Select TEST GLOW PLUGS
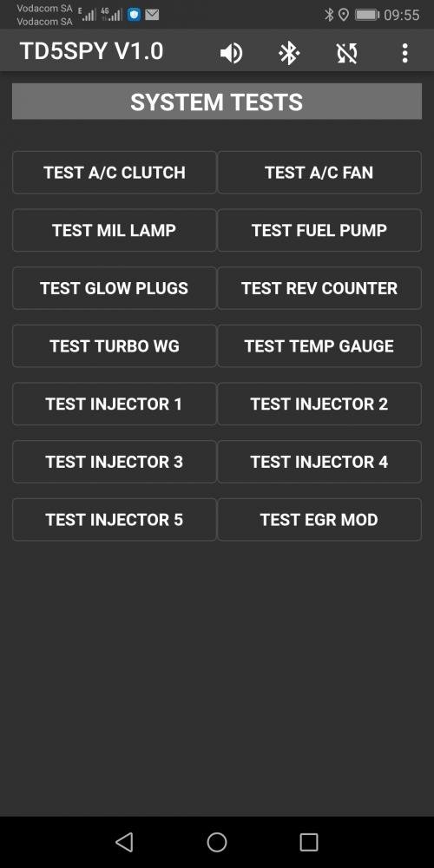This screenshot has height=868, width=434. (x=115, y=288)
